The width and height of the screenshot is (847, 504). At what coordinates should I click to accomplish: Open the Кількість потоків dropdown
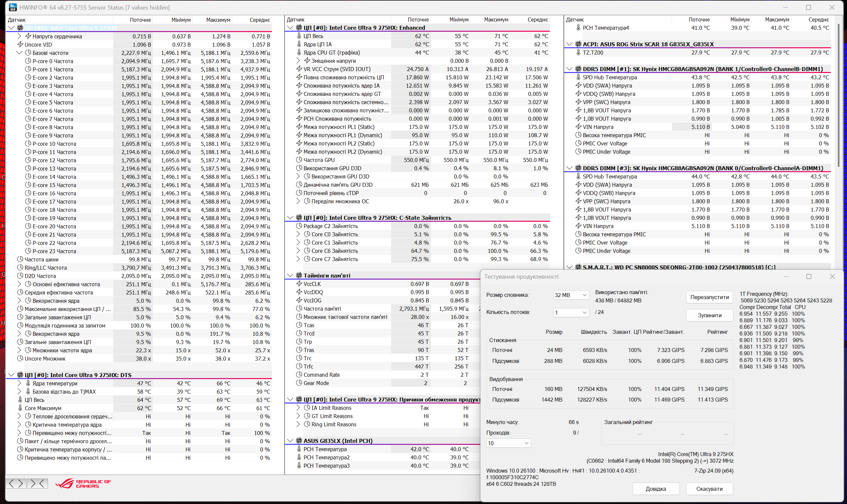(571, 312)
